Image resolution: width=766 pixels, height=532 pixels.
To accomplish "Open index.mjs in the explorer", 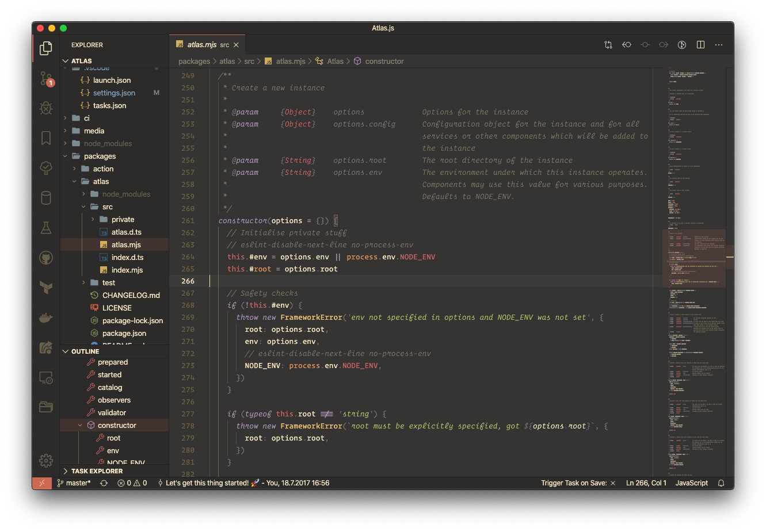I will pos(115,270).
